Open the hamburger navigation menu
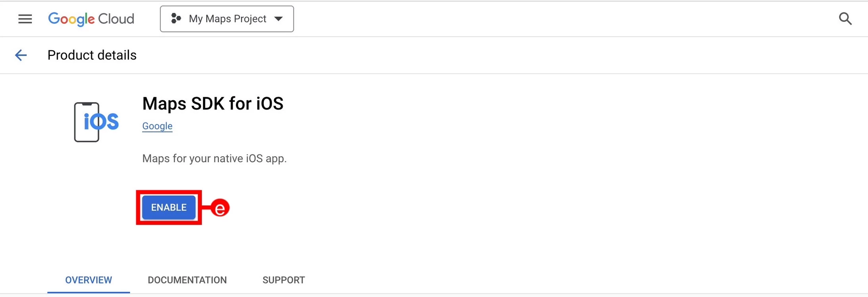 25,19
